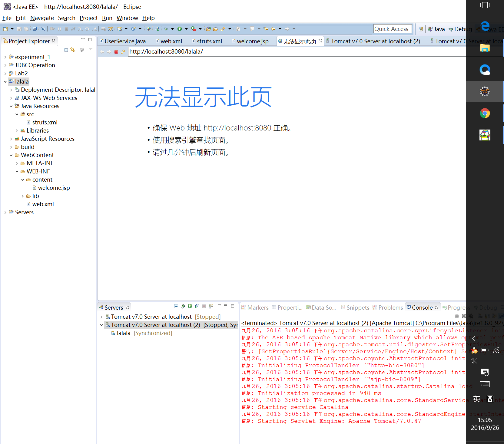The image size is (504, 444).
Task: Click the Save toolbar icon
Action: pyautogui.click(x=19, y=29)
